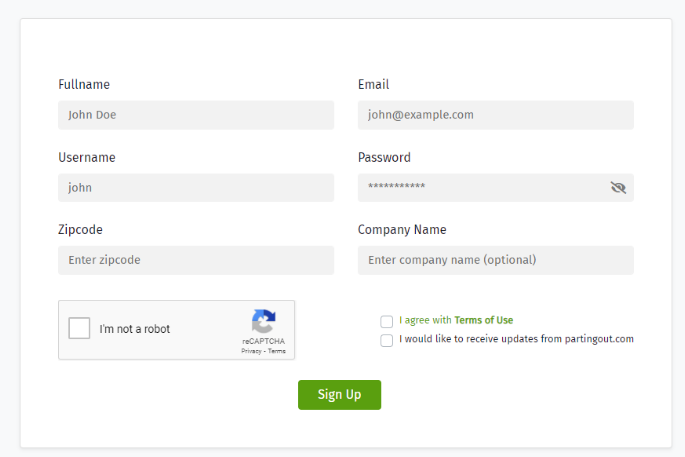Open the reCAPTCHA Terms link
Image resolution: width=685 pixels, height=457 pixels.
coord(277,351)
